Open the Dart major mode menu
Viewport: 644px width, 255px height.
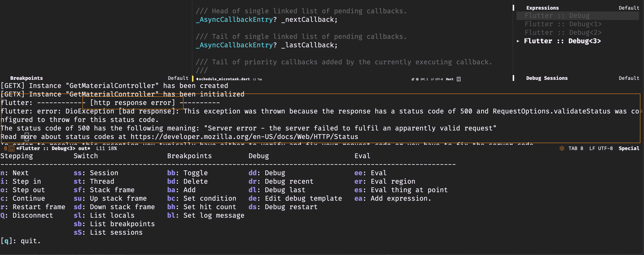[x=449, y=79]
